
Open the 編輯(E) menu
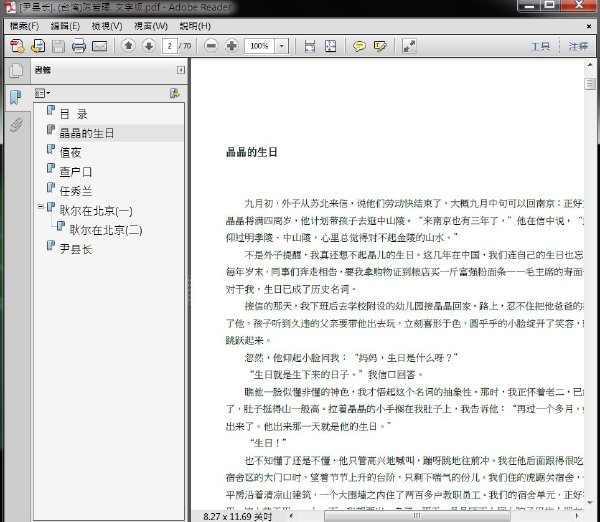pyautogui.click(x=65, y=26)
